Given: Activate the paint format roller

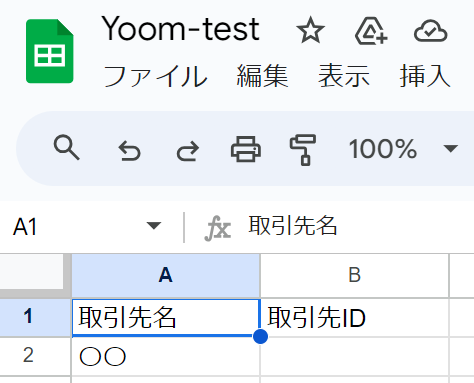Looking at the screenshot, I should [303, 150].
